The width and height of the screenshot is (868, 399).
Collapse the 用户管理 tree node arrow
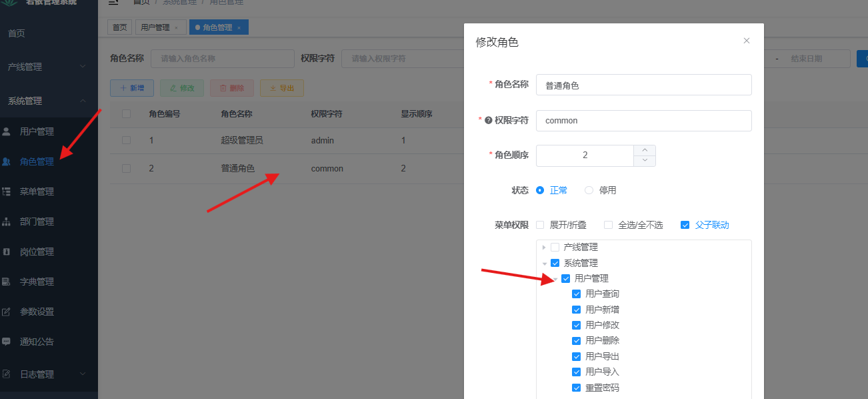[x=555, y=278]
